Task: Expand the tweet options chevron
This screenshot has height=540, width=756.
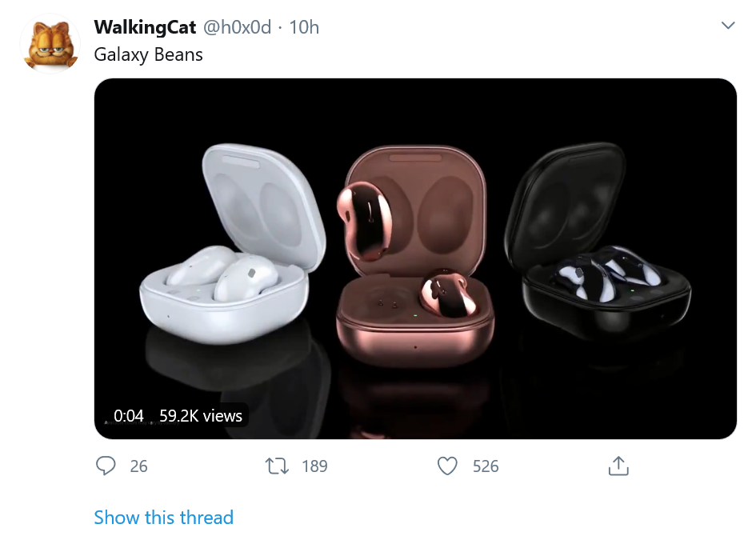Action: pyautogui.click(x=728, y=26)
